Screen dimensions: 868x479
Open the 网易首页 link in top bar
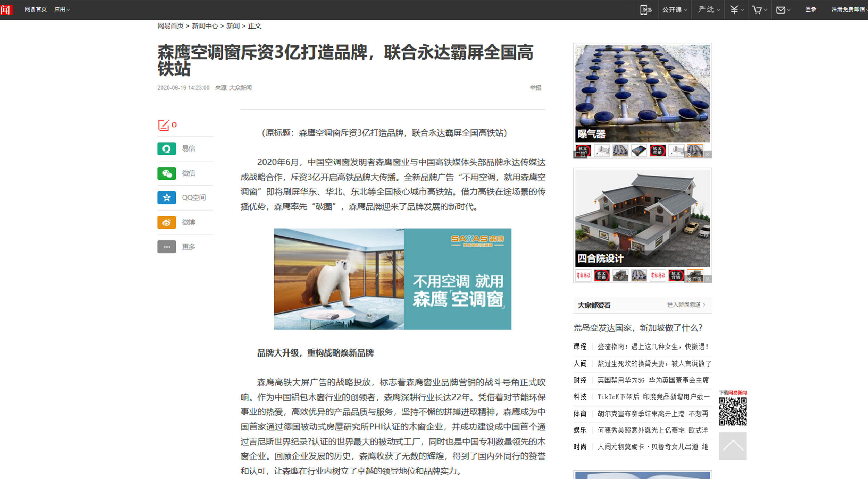click(x=35, y=9)
